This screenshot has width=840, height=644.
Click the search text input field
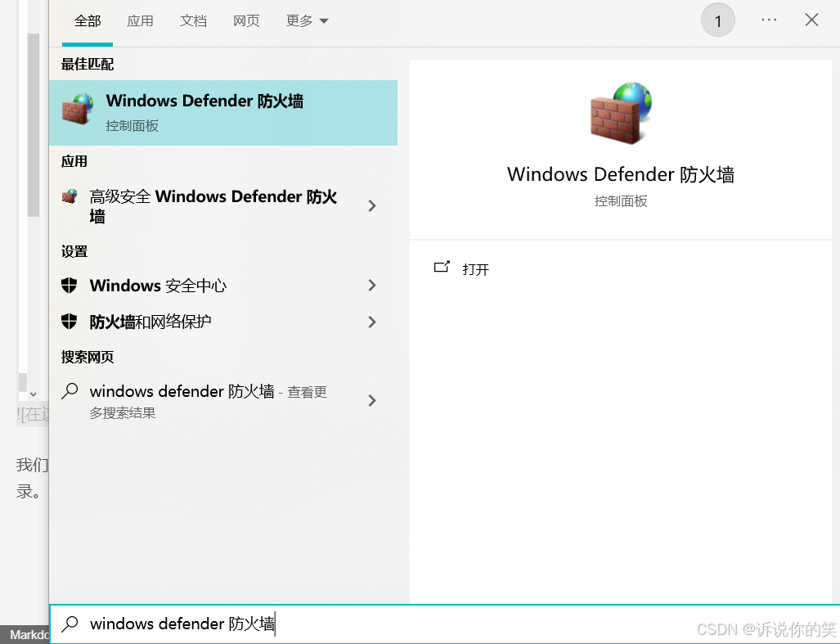[x=445, y=624]
